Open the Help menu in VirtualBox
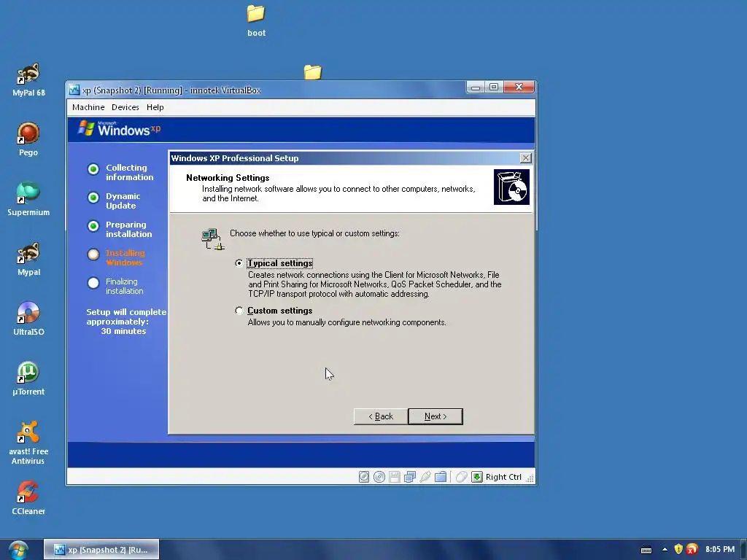This screenshot has height=560, width=747. pos(155,107)
